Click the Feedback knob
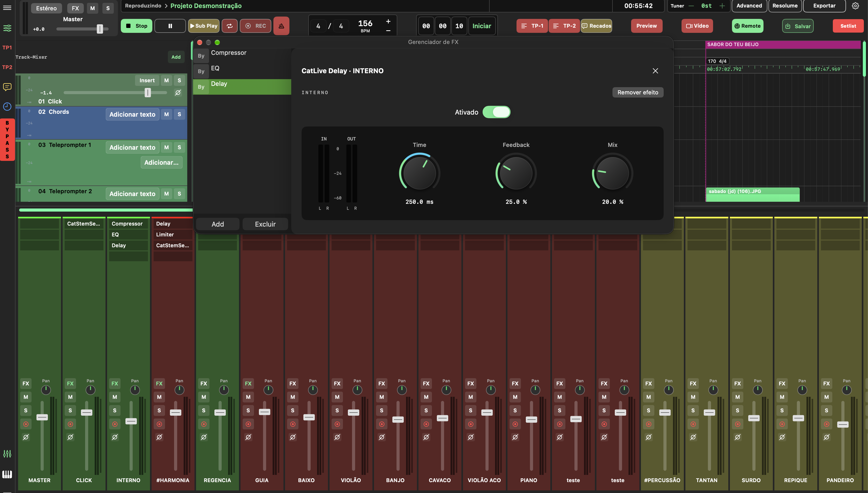 coord(516,173)
